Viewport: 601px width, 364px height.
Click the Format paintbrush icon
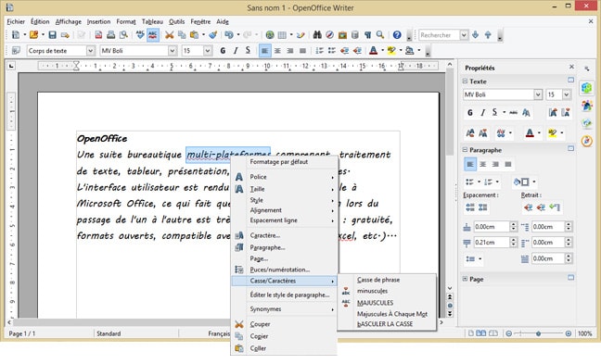click(213, 35)
